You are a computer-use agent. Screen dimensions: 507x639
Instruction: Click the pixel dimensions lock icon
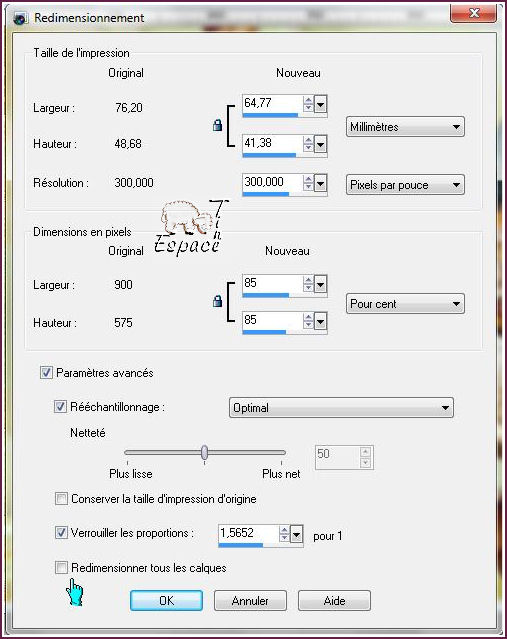click(x=218, y=301)
